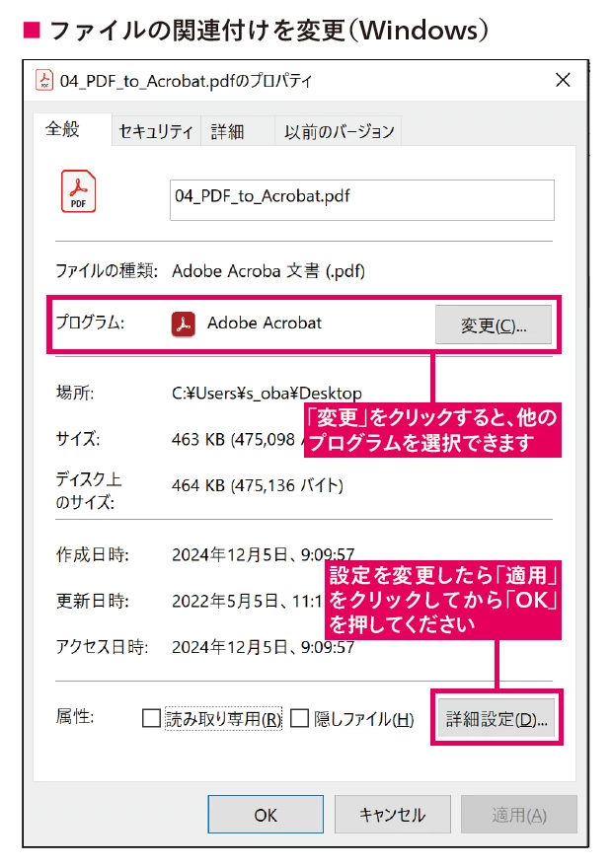This screenshot has height=868, width=612.
Task: Click the location path C:¥Users¥s_oba¥Desktop
Action: pyautogui.click(x=267, y=394)
